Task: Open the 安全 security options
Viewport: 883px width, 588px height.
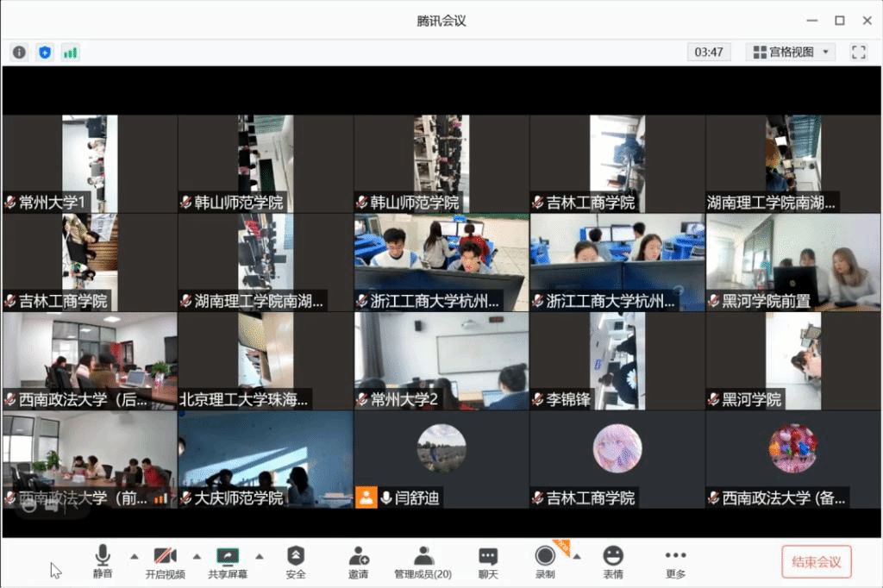Action: 296,562
